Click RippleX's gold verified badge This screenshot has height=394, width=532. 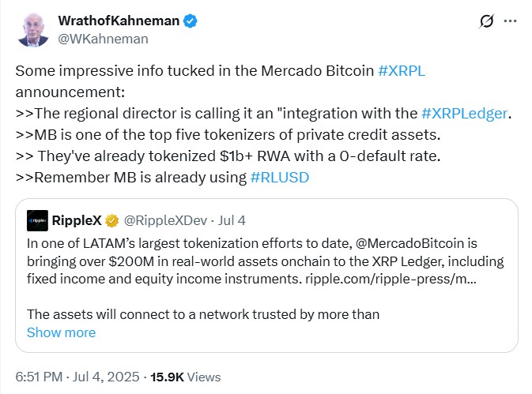112,221
